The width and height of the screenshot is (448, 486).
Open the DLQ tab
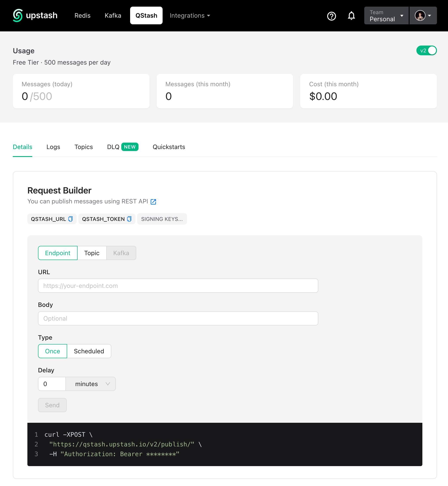click(113, 147)
